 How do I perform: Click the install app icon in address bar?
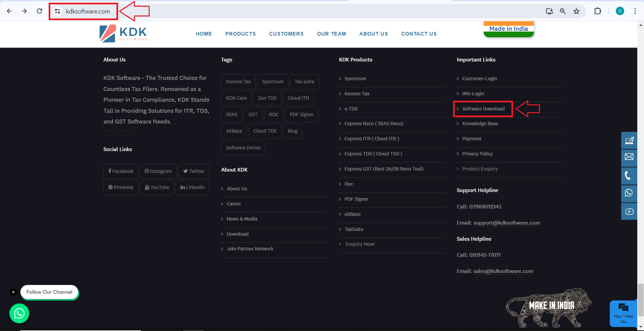pos(549,11)
